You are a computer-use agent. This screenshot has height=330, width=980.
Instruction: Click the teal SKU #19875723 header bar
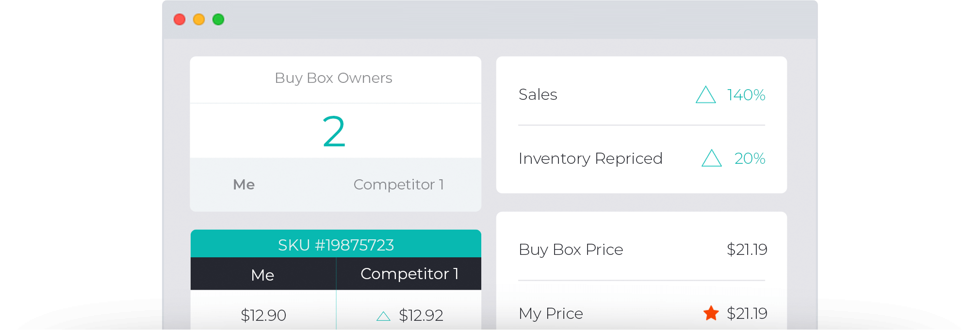click(x=336, y=245)
